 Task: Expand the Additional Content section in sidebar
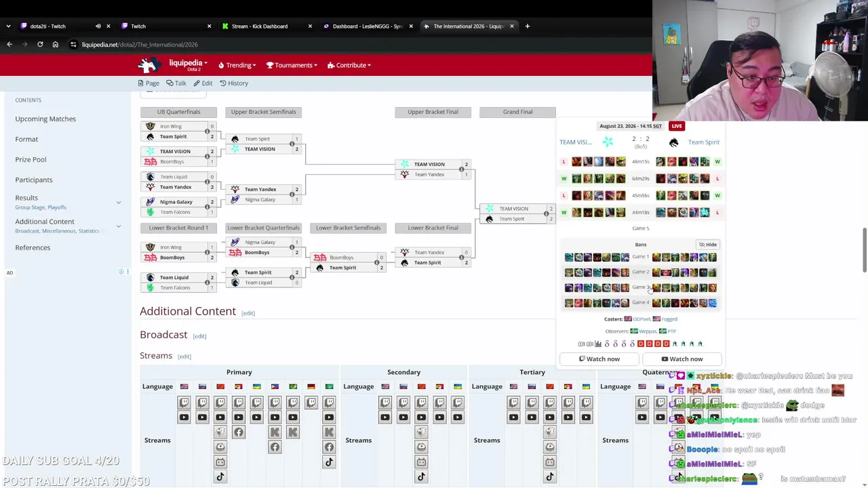pyautogui.click(x=118, y=226)
